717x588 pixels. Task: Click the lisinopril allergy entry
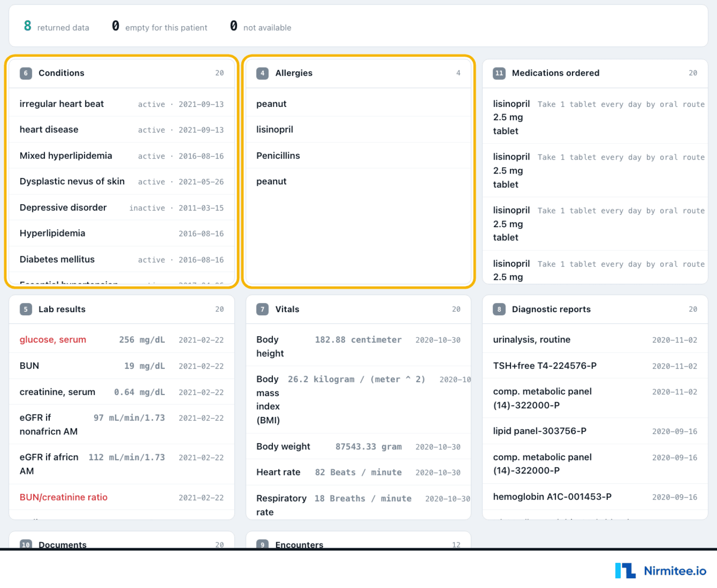[358, 129]
